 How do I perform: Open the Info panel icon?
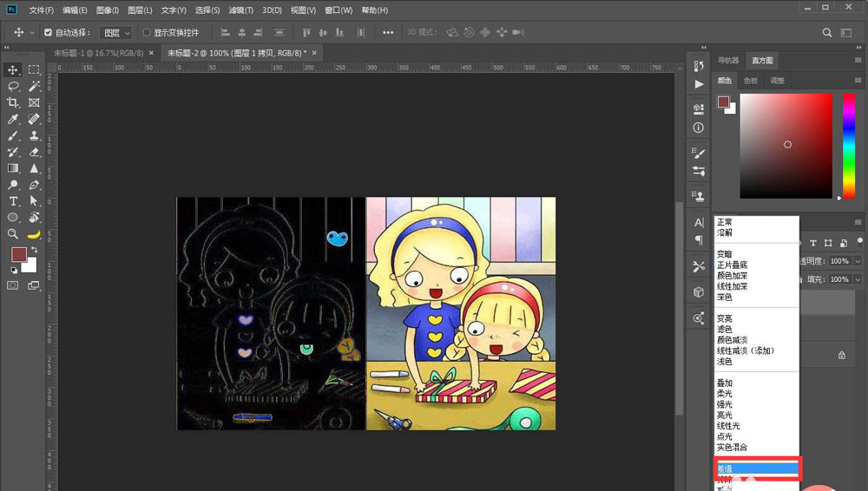pyautogui.click(x=699, y=128)
